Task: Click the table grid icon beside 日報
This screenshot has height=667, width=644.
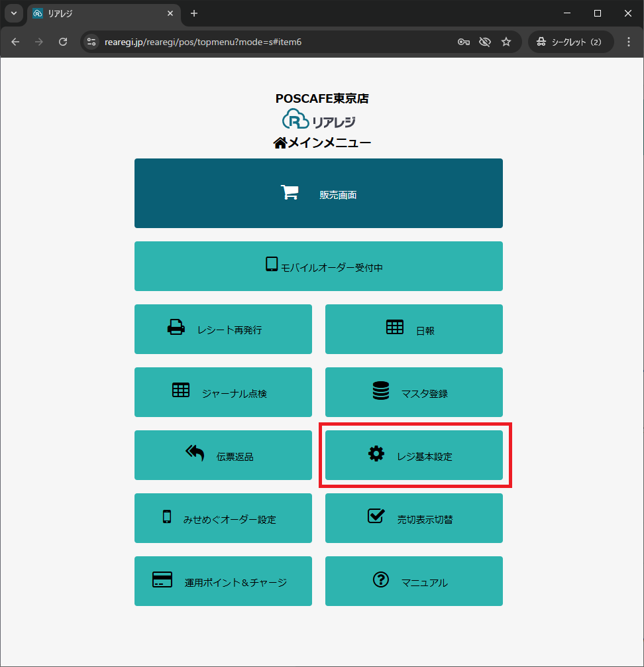Action: point(395,327)
